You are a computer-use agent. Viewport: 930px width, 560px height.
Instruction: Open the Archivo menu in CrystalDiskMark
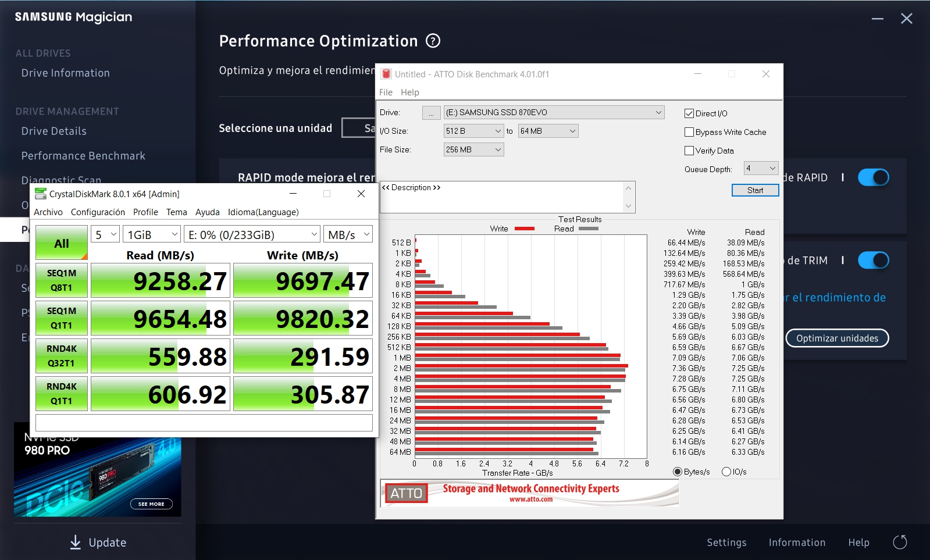[x=48, y=212]
